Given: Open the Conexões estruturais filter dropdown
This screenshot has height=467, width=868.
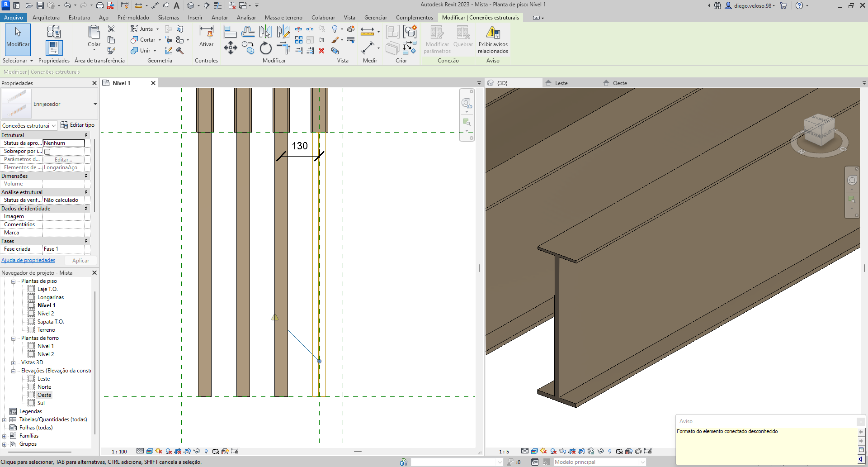Looking at the screenshot, I should pos(29,126).
